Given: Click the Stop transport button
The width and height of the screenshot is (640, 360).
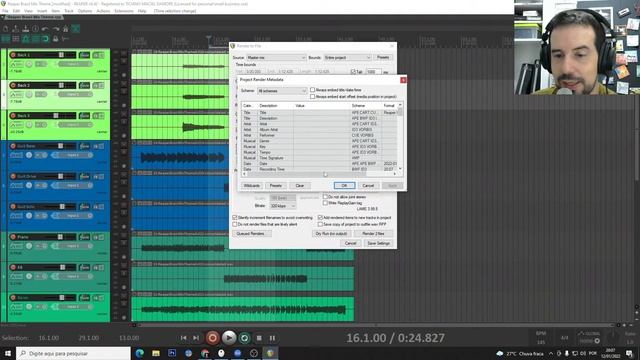Looking at the screenshot, I should click(x=259, y=338).
